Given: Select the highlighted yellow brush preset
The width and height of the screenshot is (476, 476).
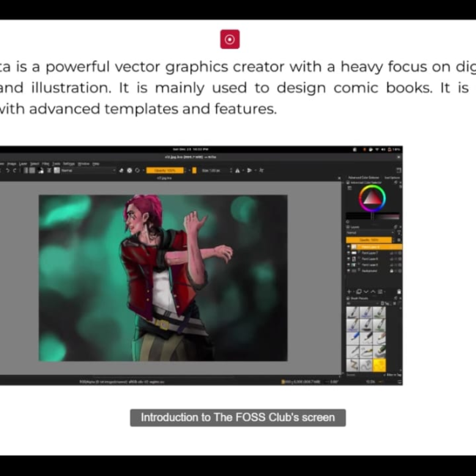Looking at the screenshot, I should pyautogui.click(x=379, y=365).
